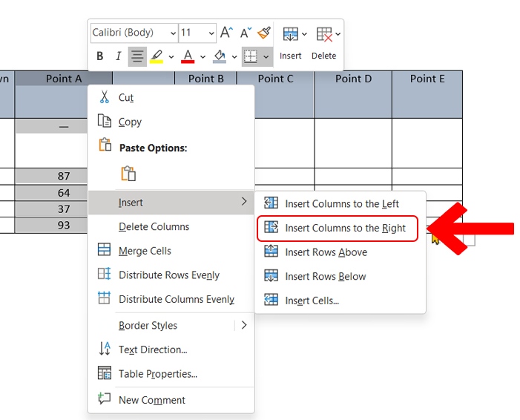Click the Delete label in mini toolbar
520x420 pixels.
323,56
